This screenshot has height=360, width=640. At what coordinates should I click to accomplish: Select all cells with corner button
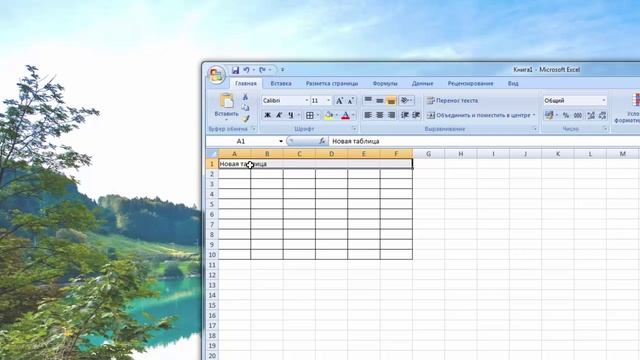(x=212, y=154)
